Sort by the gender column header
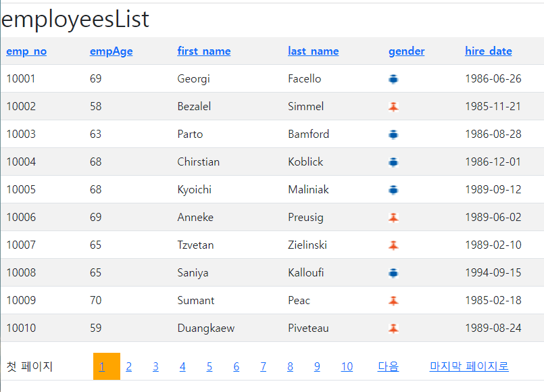 [x=407, y=51]
